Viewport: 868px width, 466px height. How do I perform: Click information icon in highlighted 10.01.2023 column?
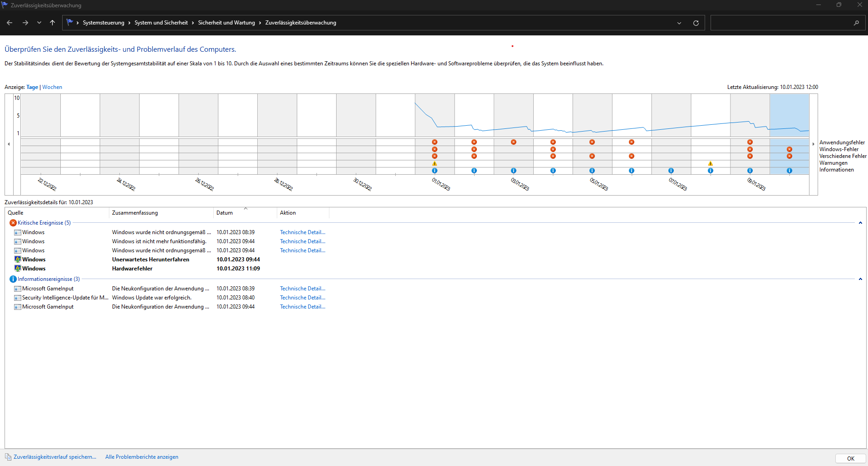790,171
